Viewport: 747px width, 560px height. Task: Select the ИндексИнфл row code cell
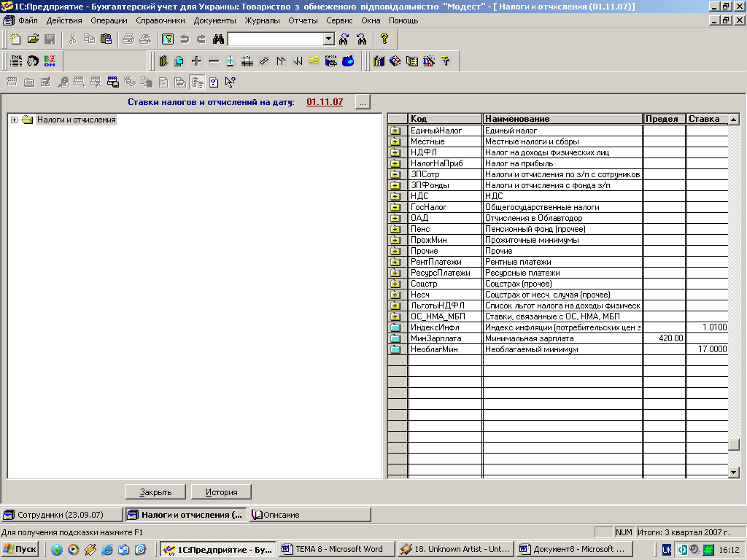[x=446, y=327]
